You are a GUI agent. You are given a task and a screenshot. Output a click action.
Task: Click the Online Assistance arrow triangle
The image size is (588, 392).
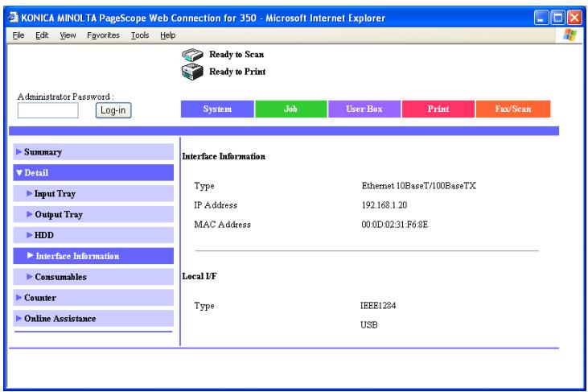(19, 318)
